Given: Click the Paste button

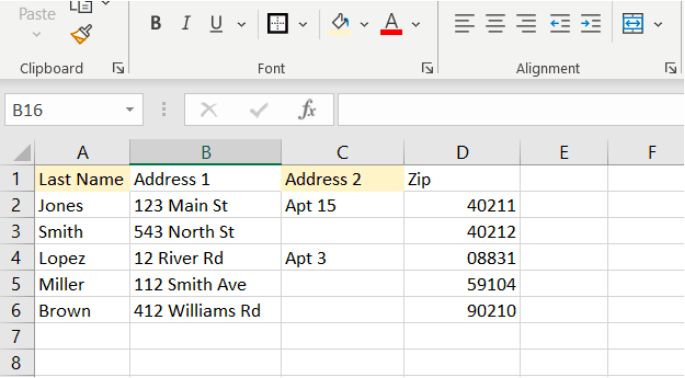Looking at the screenshot, I should click(37, 14).
